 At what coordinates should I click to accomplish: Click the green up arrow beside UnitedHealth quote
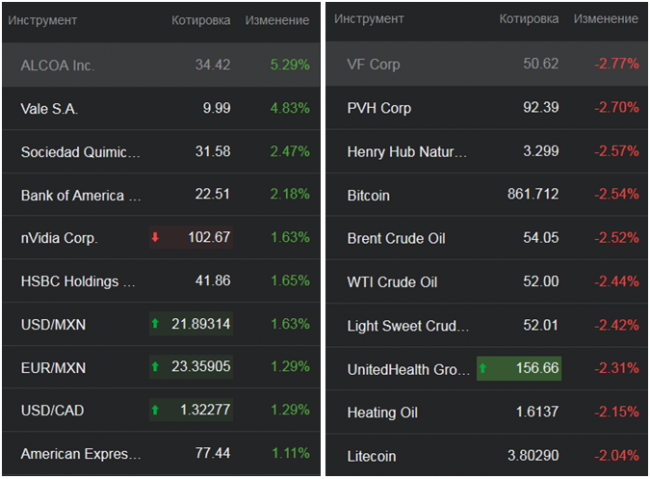(483, 369)
